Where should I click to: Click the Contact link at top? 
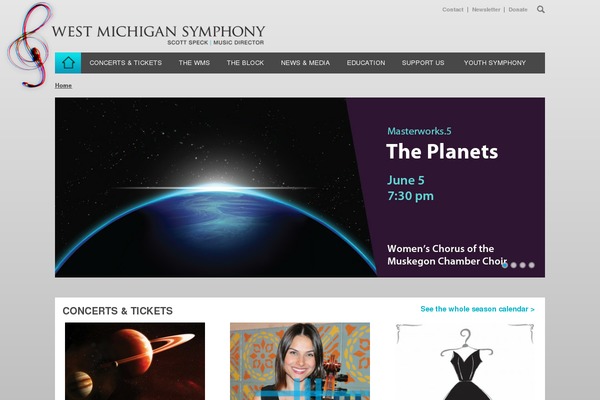(x=453, y=10)
